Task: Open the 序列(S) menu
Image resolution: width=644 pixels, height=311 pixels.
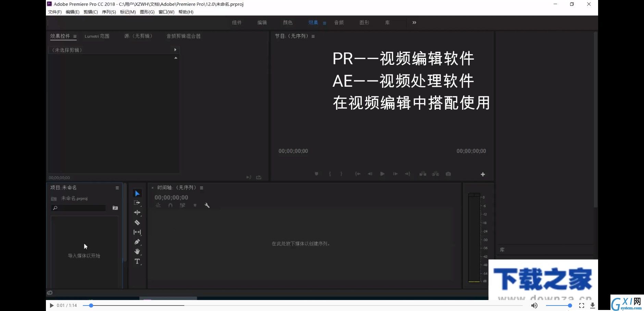Action: 109,12
